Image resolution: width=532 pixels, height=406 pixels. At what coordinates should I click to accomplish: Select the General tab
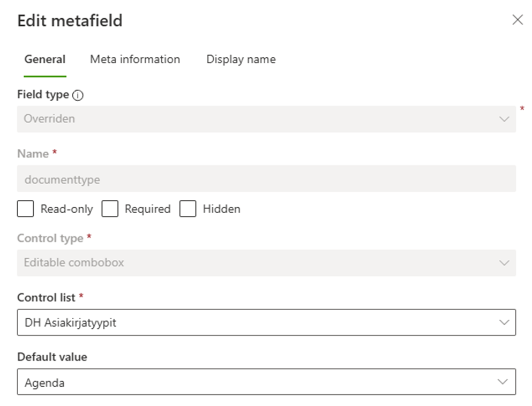pos(45,59)
